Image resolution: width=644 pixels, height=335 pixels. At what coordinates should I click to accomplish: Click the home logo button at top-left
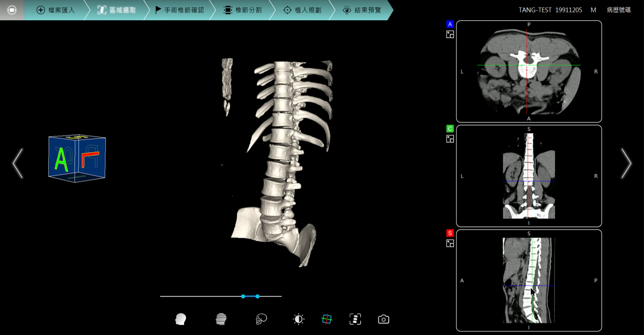12,10
